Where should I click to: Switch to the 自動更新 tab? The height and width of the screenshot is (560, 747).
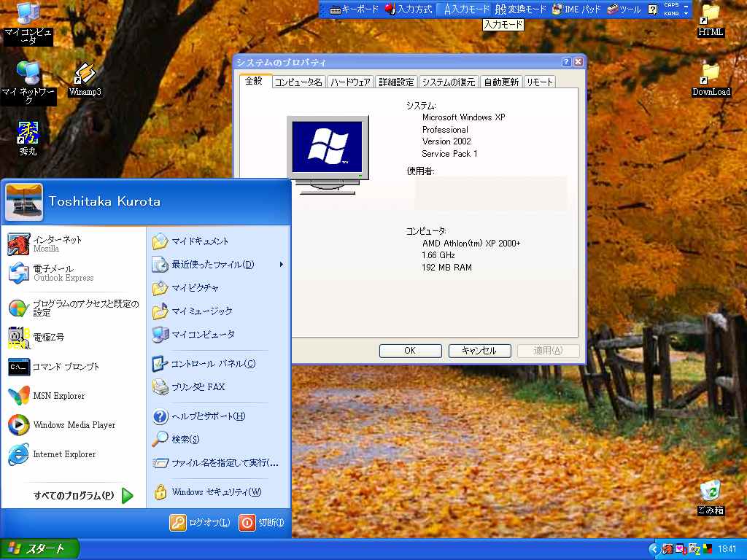(x=501, y=82)
